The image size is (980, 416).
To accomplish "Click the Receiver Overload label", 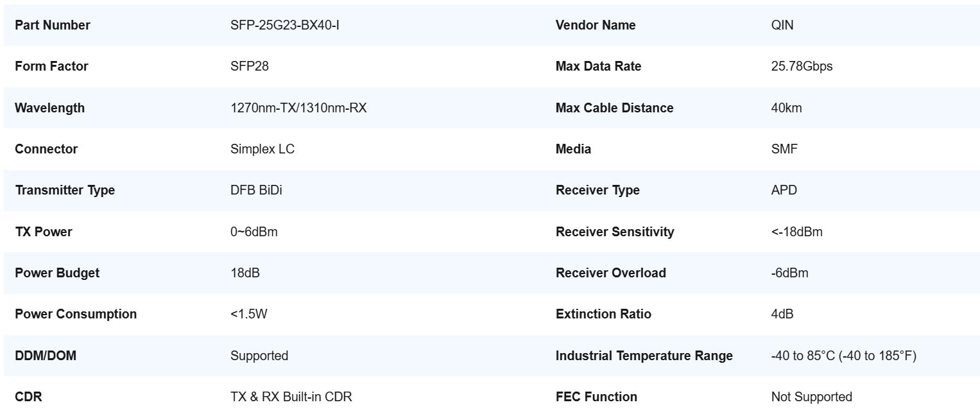I will 610,273.
